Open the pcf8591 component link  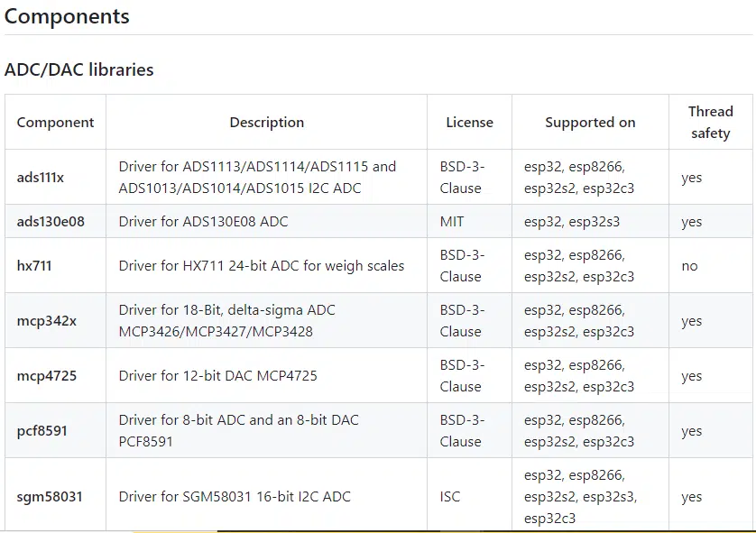tap(41, 431)
